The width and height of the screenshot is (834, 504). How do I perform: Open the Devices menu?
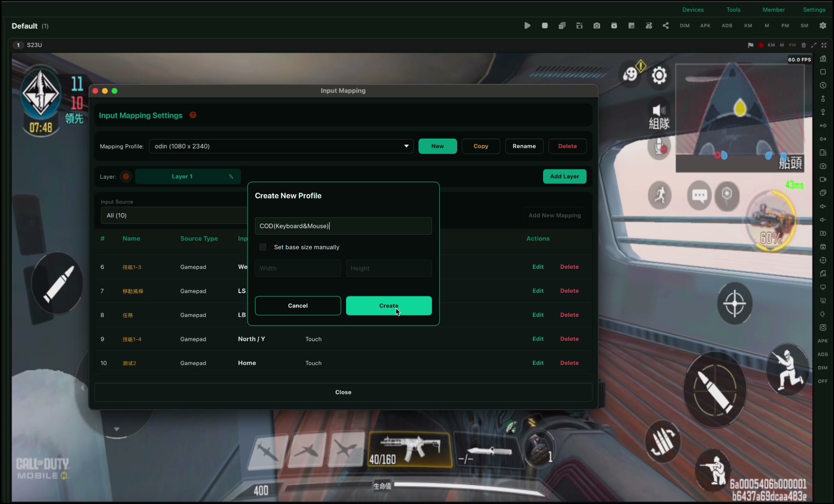click(x=693, y=10)
